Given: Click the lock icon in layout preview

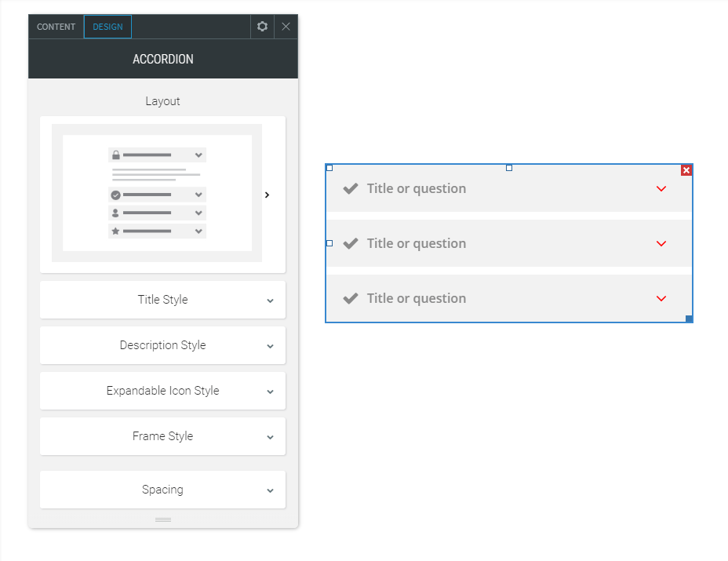Looking at the screenshot, I should [118, 155].
